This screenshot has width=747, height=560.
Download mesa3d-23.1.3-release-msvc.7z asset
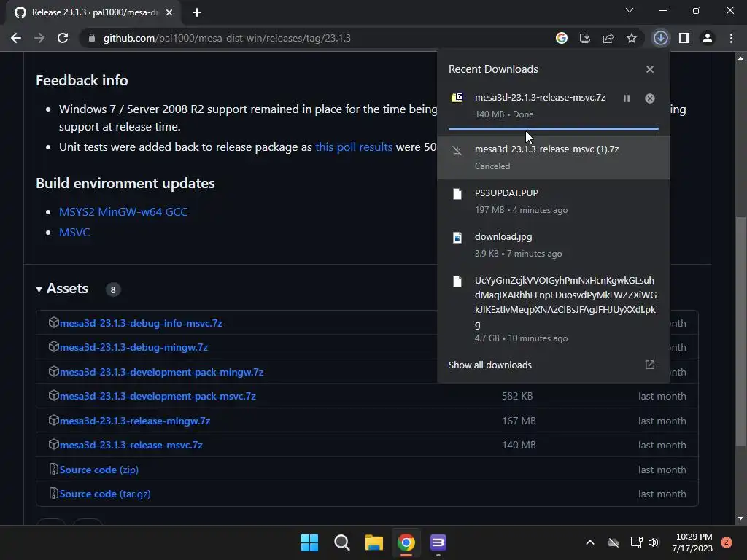[131, 446]
